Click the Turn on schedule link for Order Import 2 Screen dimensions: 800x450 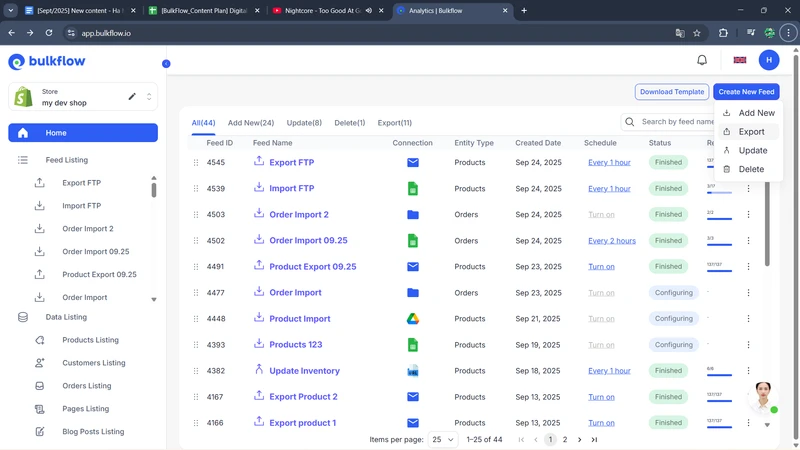pos(601,215)
